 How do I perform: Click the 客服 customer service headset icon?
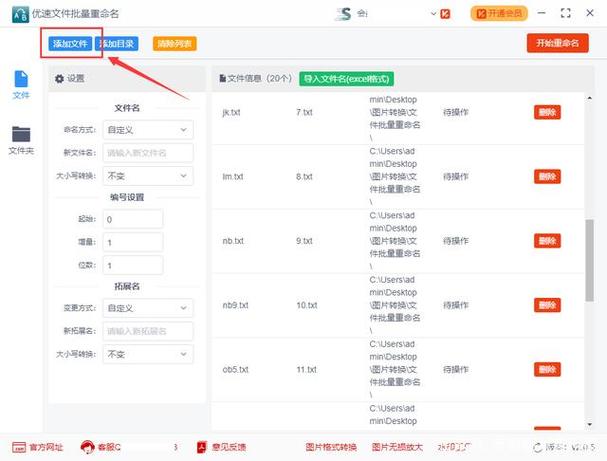pyautogui.click(x=87, y=447)
